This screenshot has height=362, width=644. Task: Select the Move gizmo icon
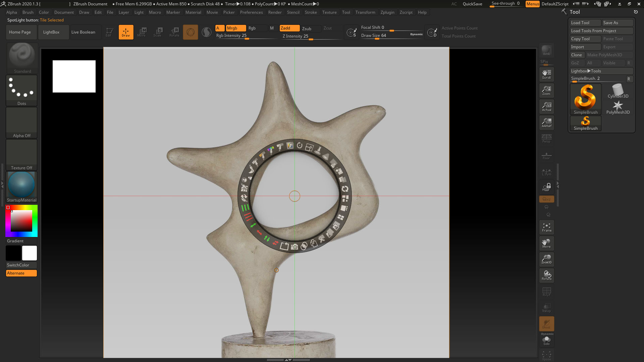pyautogui.click(x=142, y=32)
